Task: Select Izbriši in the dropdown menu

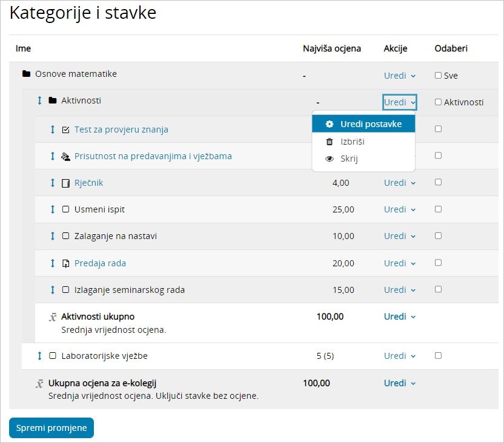Action: tap(352, 142)
